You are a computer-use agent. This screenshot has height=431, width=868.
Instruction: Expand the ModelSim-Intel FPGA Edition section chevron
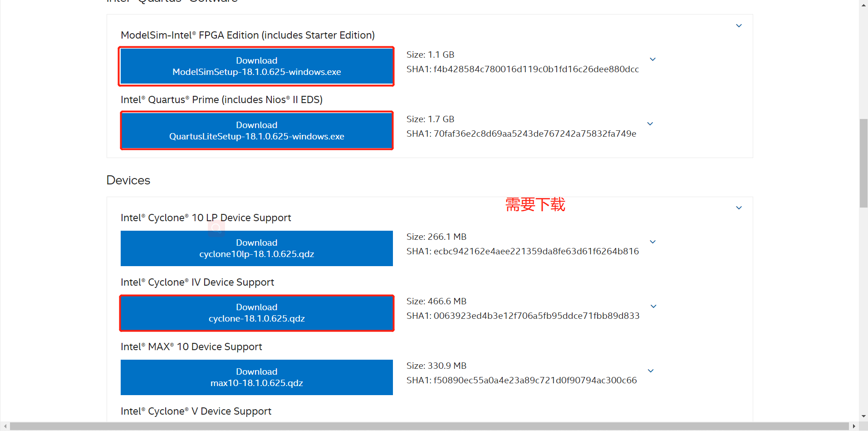pyautogui.click(x=738, y=26)
